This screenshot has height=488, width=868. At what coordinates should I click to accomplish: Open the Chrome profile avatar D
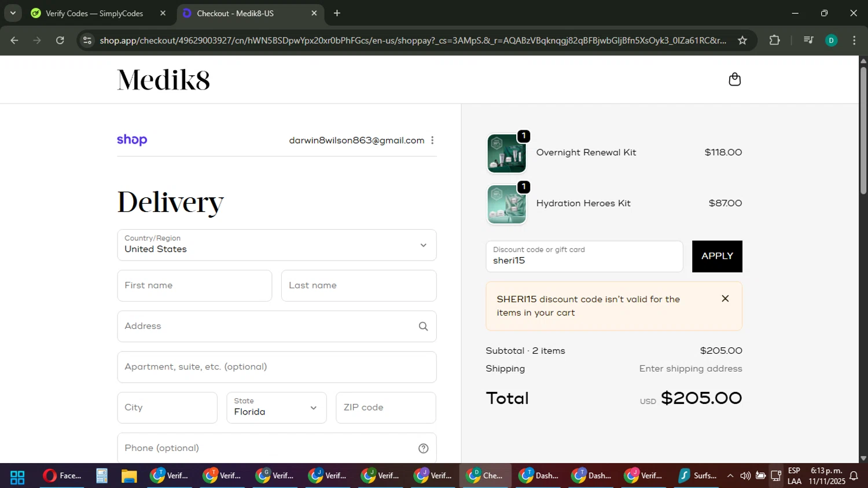click(x=831, y=40)
